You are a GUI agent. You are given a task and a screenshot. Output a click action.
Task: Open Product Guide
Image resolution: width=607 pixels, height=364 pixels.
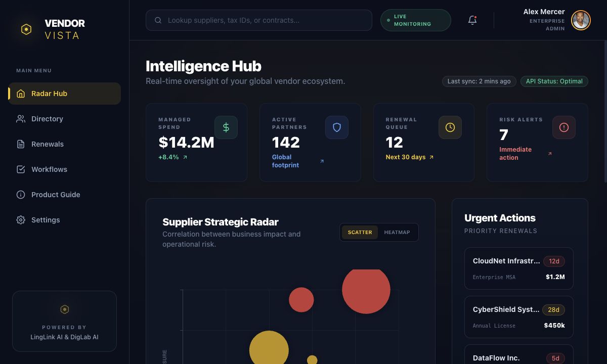64,195
